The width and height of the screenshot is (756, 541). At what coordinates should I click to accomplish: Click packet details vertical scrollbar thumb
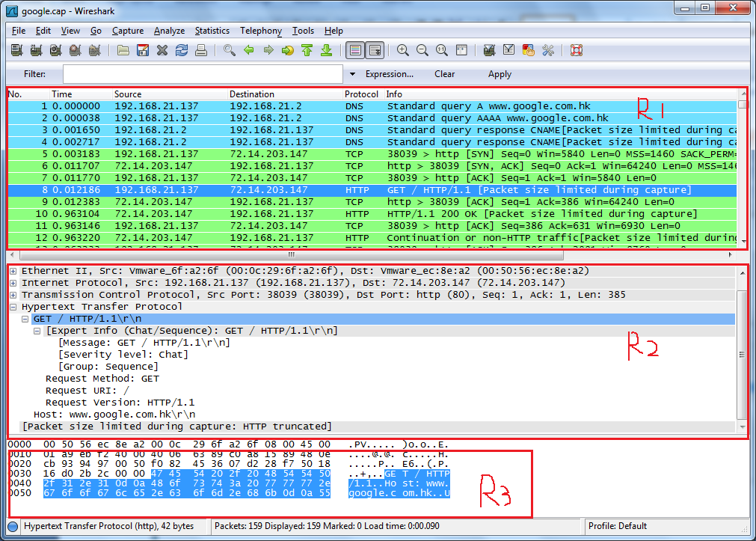click(742, 355)
